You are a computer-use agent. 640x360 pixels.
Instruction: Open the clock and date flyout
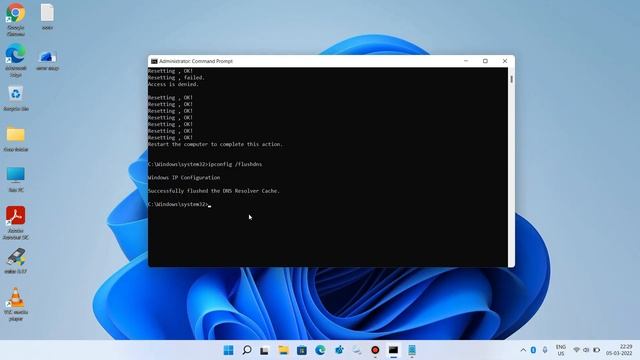pyautogui.click(x=619, y=350)
